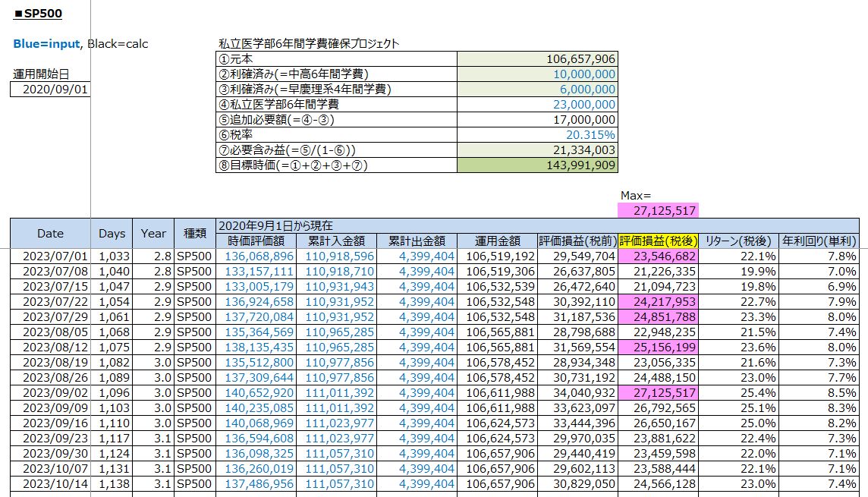Click the Days column header

click(112, 234)
